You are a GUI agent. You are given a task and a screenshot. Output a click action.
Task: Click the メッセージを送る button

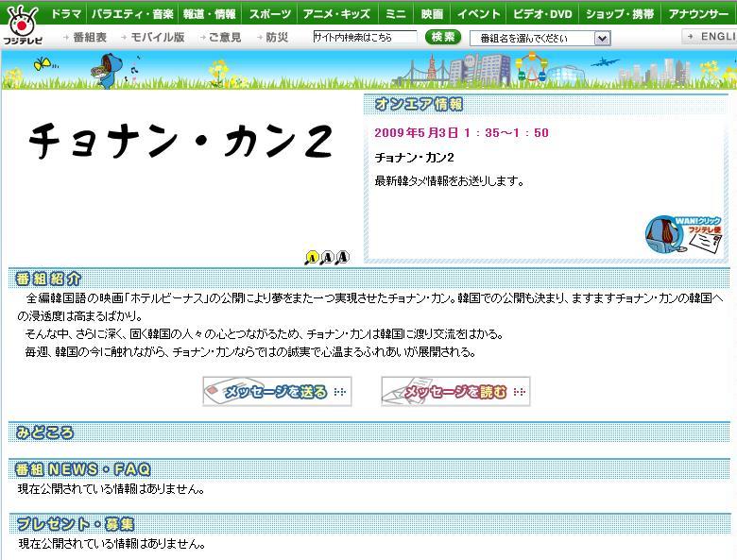pyautogui.click(x=277, y=391)
